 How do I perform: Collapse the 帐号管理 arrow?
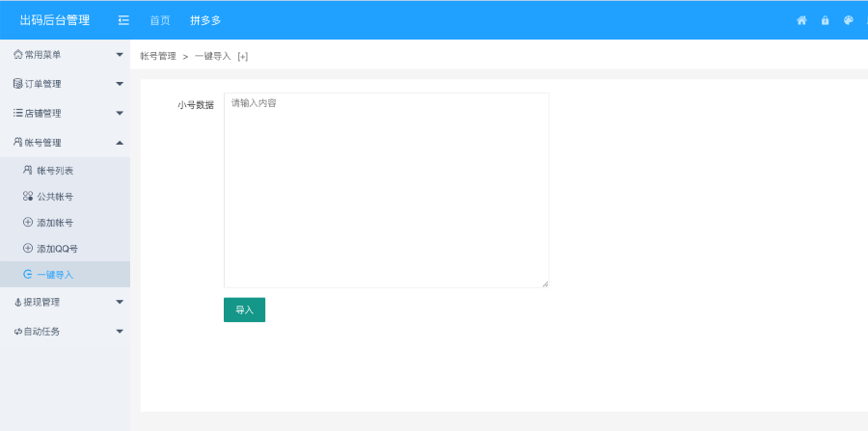(120, 142)
